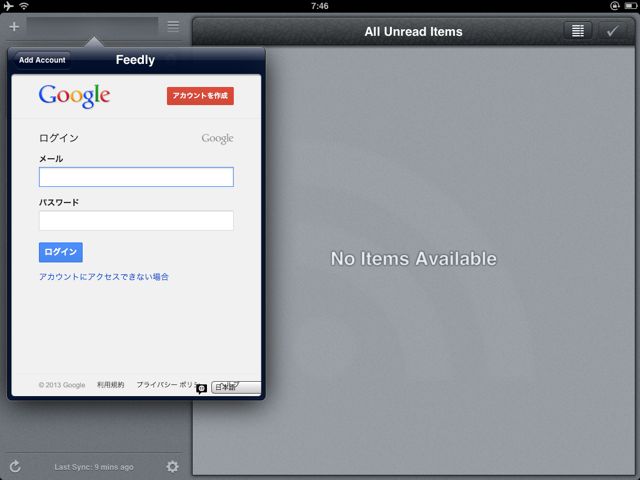
Task: Focus the パスワード input field
Action: click(x=136, y=221)
